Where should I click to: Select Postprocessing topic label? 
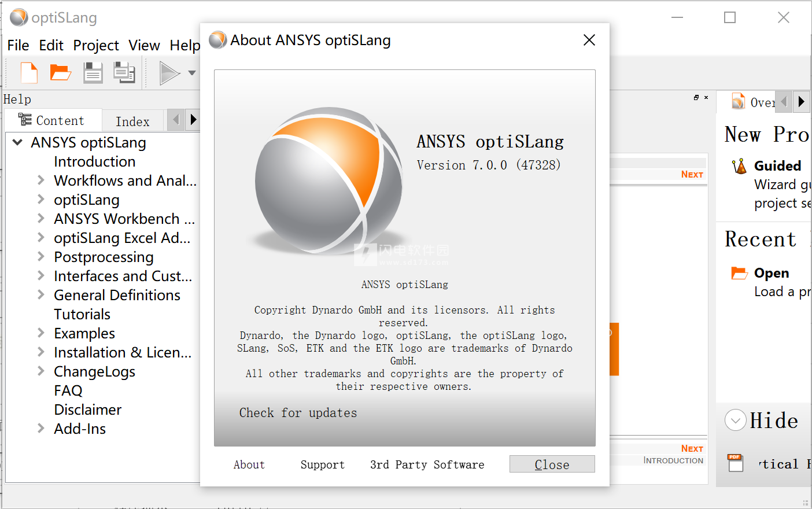[104, 257]
